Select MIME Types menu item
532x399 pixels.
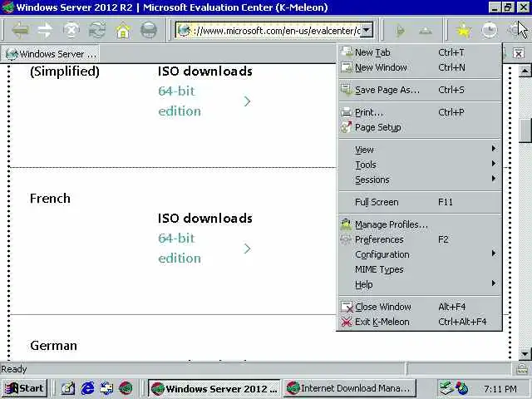pos(419,269)
